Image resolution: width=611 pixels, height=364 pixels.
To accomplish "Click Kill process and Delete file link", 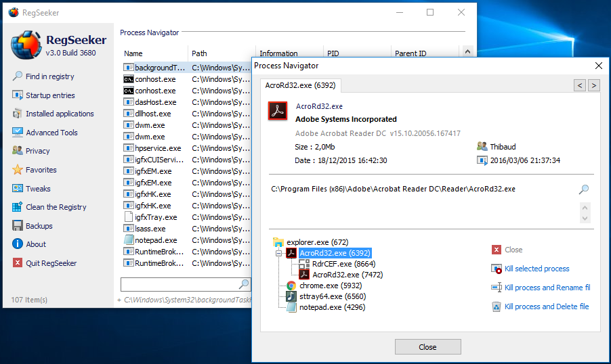I will [x=547, y=306].
